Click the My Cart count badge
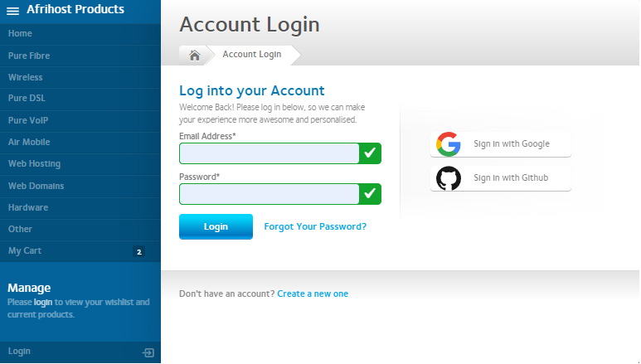 138,251
